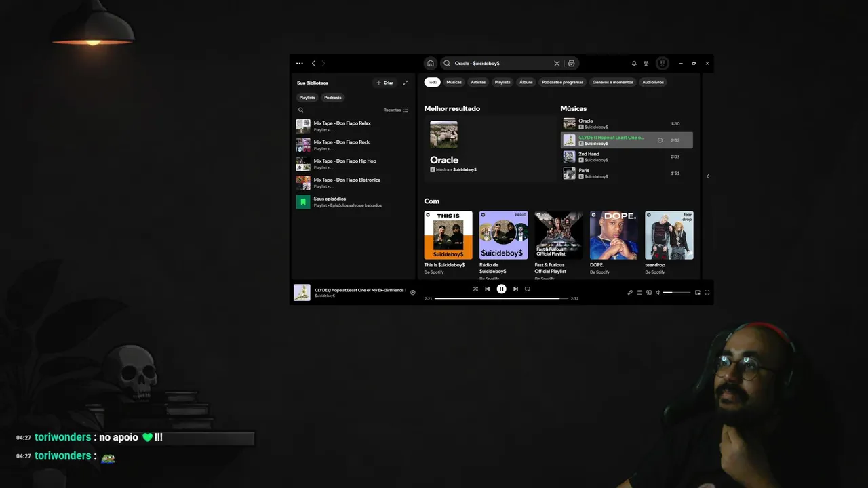Image resolution: width=868 pixels, height=488 pixels.
Task: Toggle Podcasts library filter chip
Action: [x=333, y=98]
